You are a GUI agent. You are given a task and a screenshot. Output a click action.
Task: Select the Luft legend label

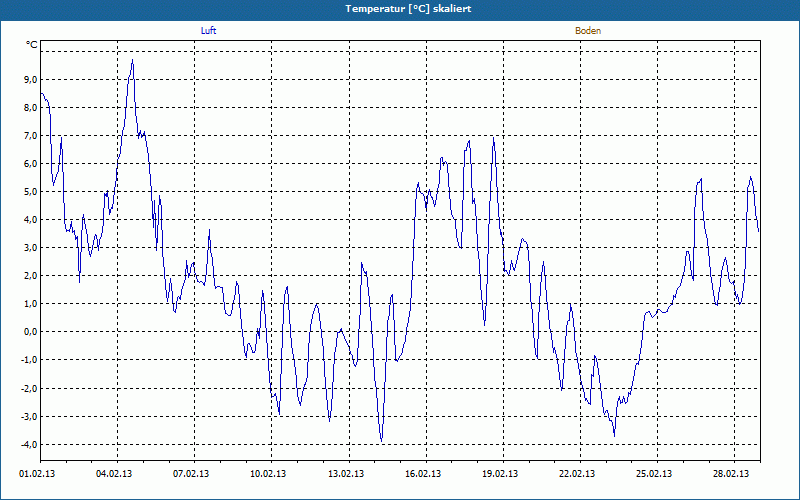pyautogui.click(x=208, y=31)
